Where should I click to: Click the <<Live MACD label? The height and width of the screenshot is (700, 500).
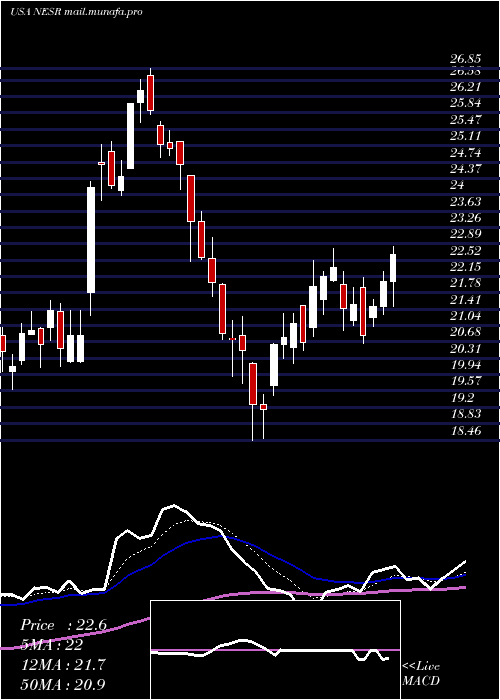click(421, 674)
